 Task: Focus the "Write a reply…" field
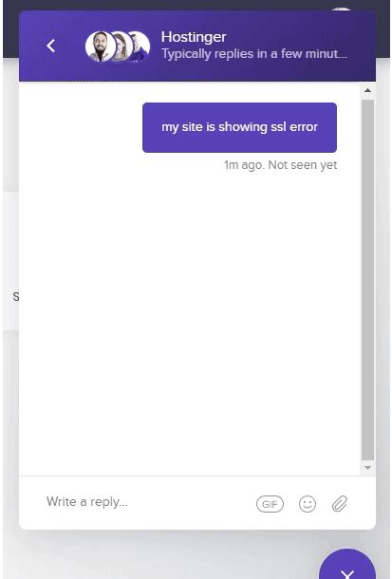[x=148, y=502]
